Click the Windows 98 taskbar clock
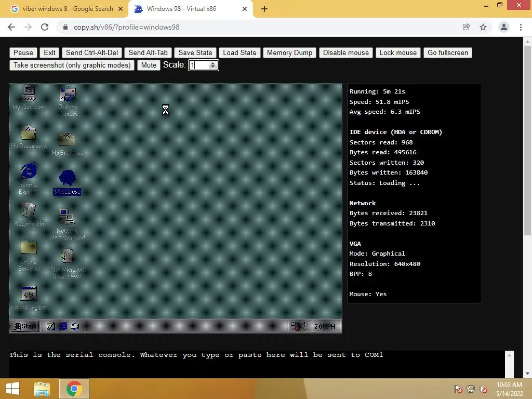The width and height of the screenshot is (532, 399). (x=324, y=326)
